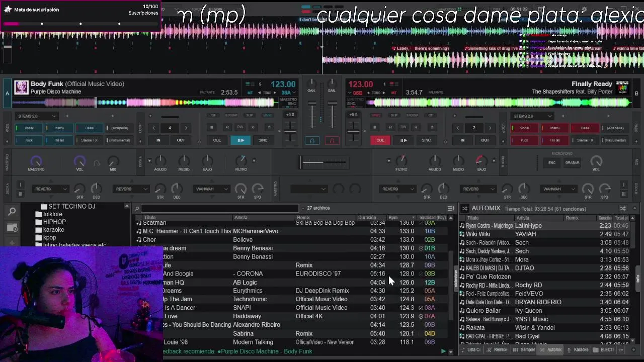644x362 pixels.
Task: Switch to Remixes tab
Action: (x=497, y=349)
